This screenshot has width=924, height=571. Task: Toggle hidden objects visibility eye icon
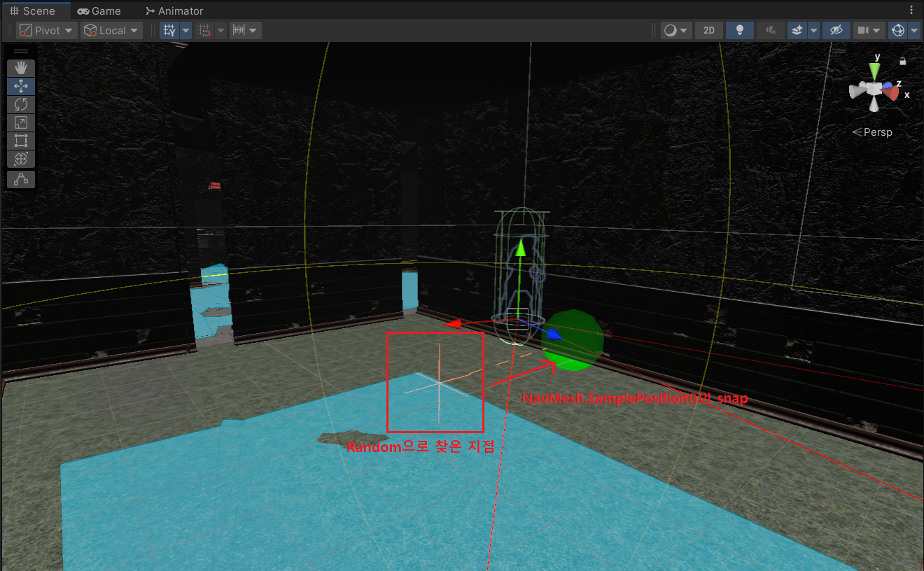coord(836,30)
